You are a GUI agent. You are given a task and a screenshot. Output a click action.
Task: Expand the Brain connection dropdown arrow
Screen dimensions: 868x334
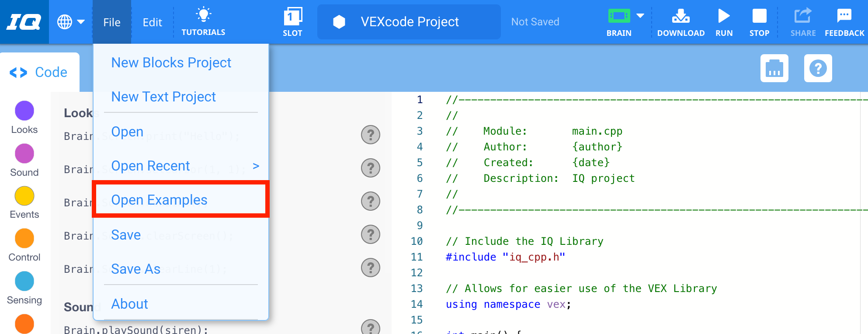640,16
